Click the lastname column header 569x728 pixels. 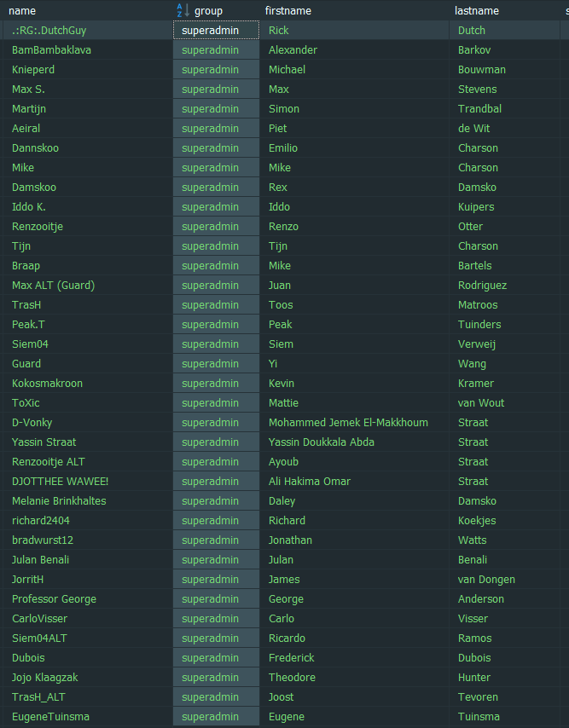click(x=477, y=11)
